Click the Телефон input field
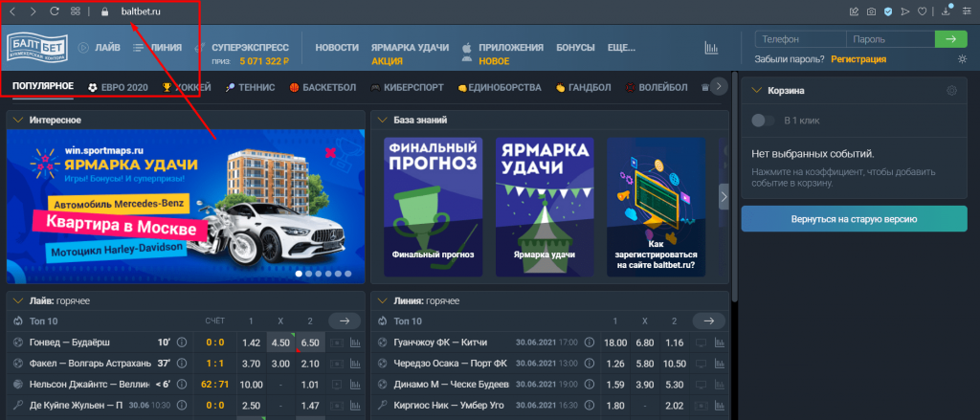This screenshot has width=980, height=420. 800,39
